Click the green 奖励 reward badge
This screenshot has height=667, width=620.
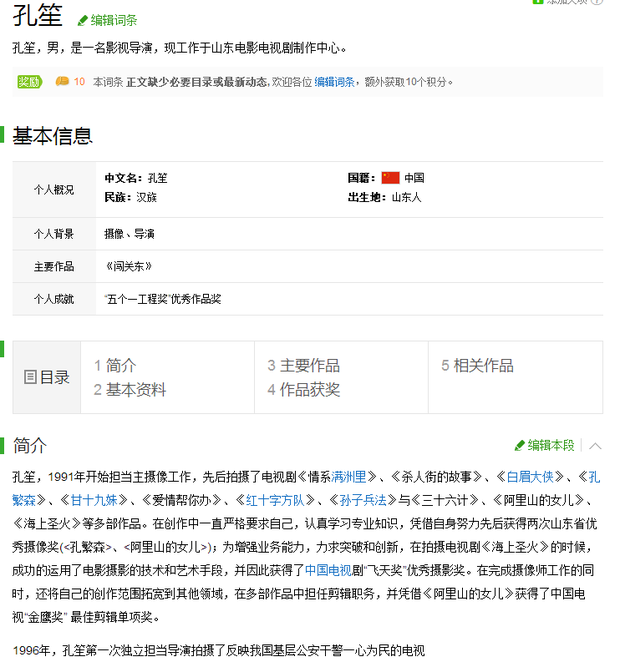click(29, 82)
